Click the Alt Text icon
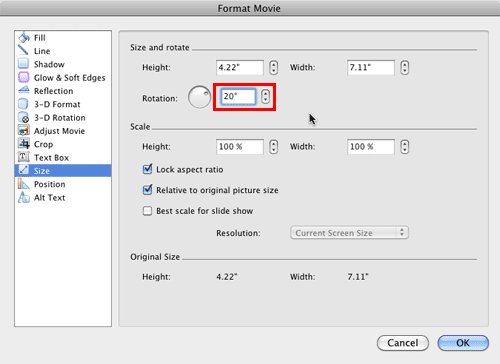500x364 pixels. click(23, 197)
